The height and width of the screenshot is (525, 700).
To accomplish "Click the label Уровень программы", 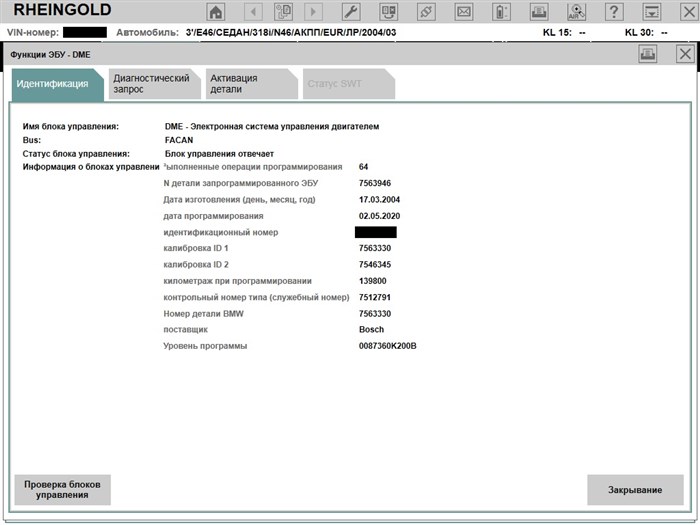I will click(205, 346).
